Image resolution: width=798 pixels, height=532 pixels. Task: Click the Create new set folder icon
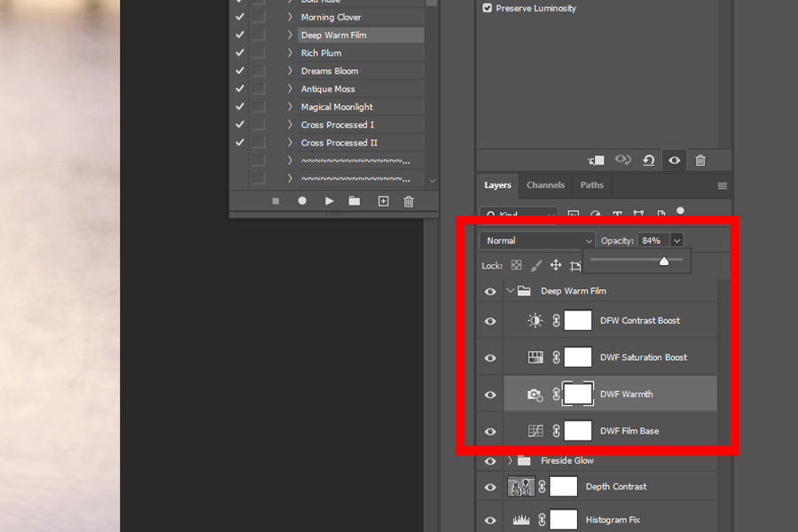click(x=355, y=201)
